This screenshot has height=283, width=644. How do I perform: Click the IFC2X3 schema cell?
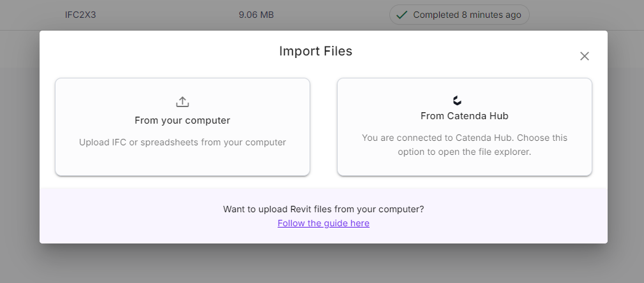click(x=80, y=15)
